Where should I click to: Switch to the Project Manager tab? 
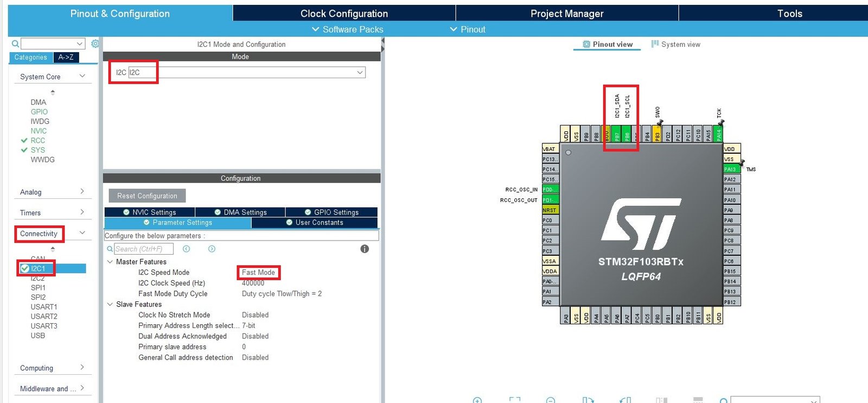click(x=567, y=14)
